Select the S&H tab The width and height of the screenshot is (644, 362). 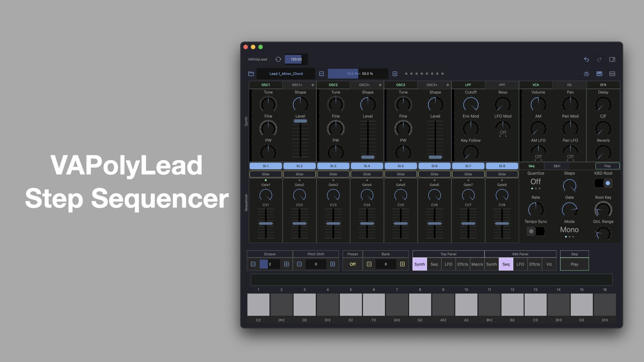tap(556, 166)
